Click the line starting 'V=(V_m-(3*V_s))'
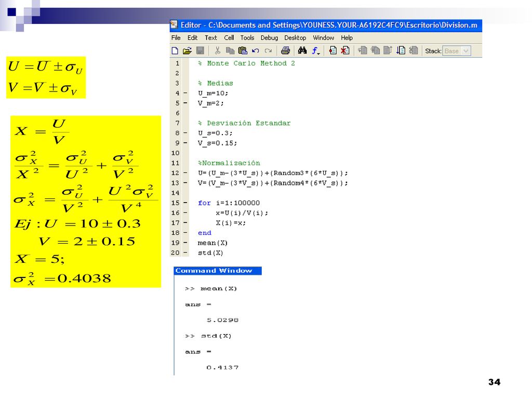 (273, 183)
